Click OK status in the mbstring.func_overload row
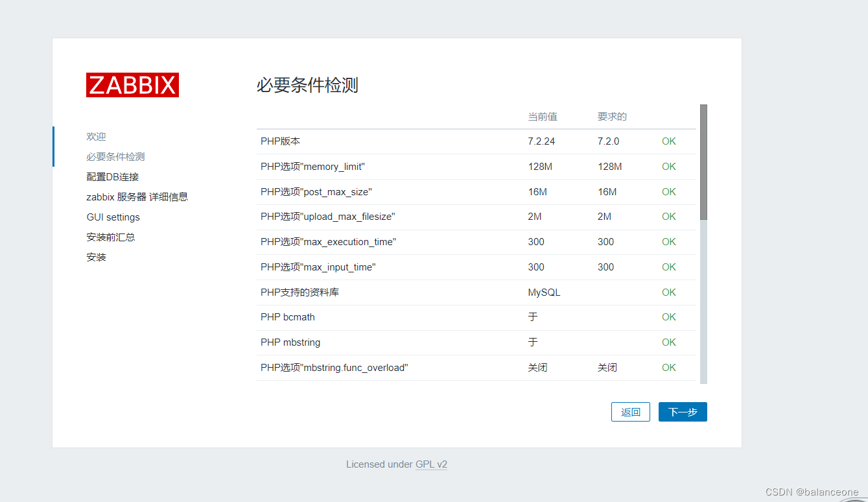 pyautogui.click(x=669, y=368)
